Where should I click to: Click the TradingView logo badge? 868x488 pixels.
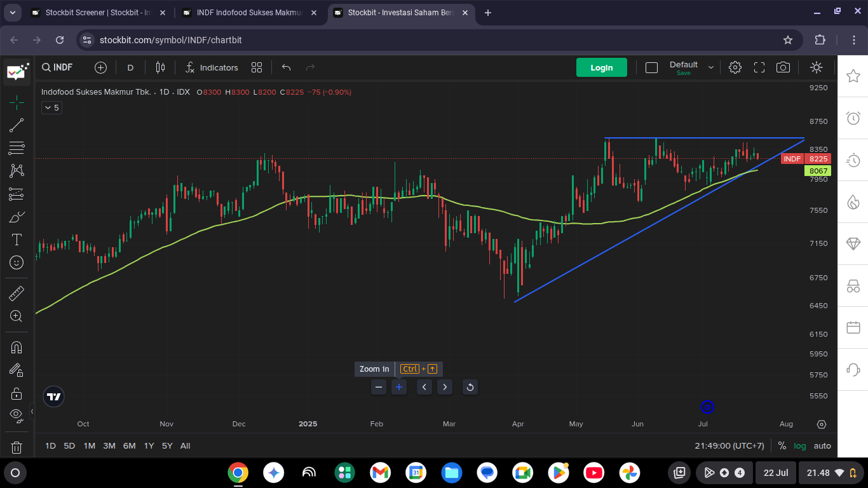pyautogui.click(x=53, y=397)
